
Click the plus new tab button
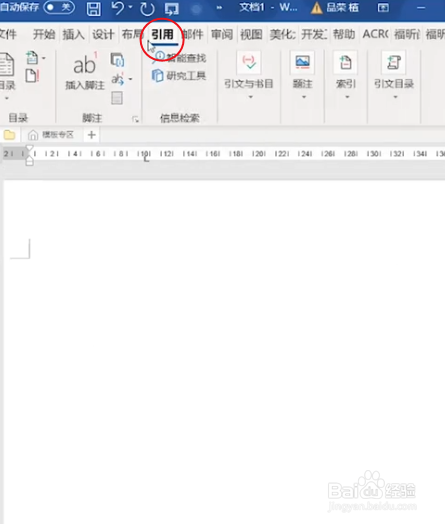[x=92, y=135]
